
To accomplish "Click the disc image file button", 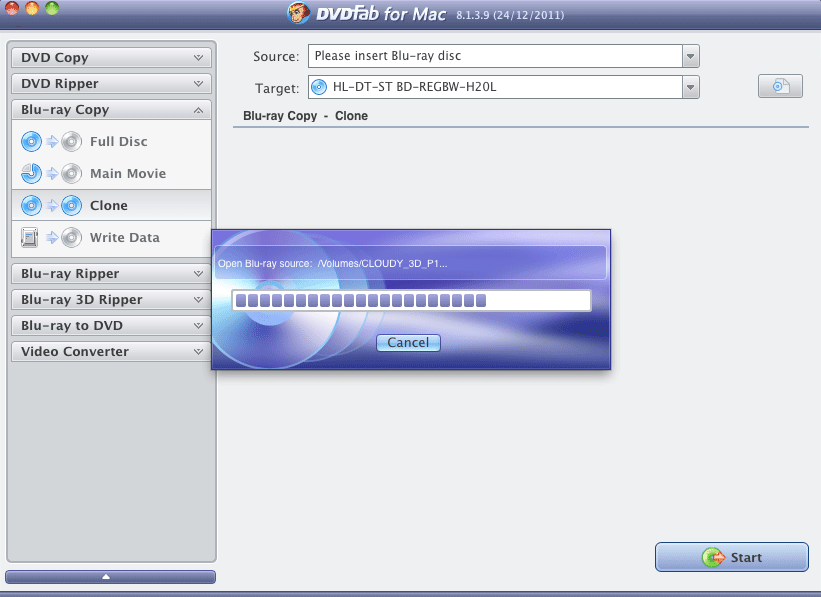I will point(780,86).
